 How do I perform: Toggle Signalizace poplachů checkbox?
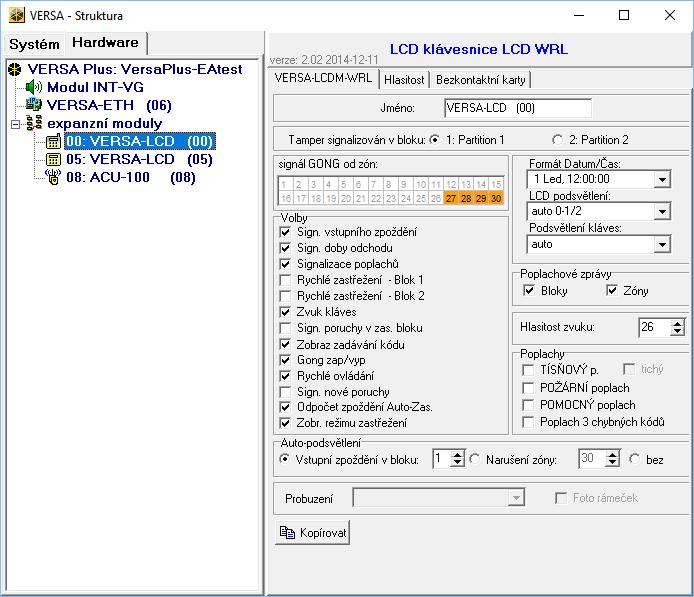tap(285, 264)
